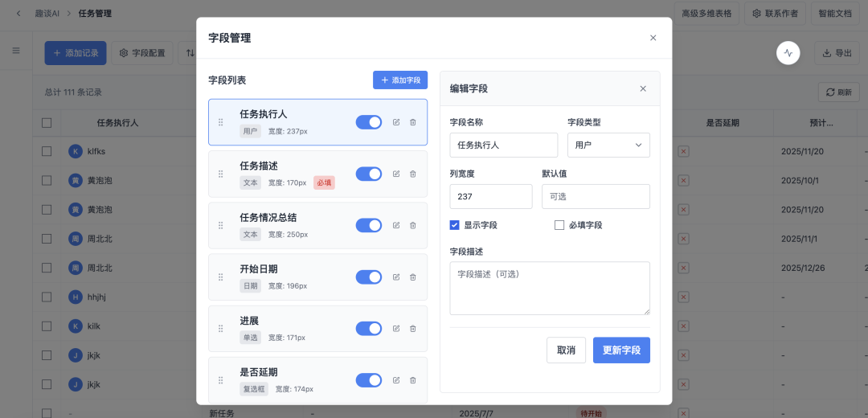This screenshot has width=868, height=418.
Task: Click the 默认值 input field
Action: 596,197
